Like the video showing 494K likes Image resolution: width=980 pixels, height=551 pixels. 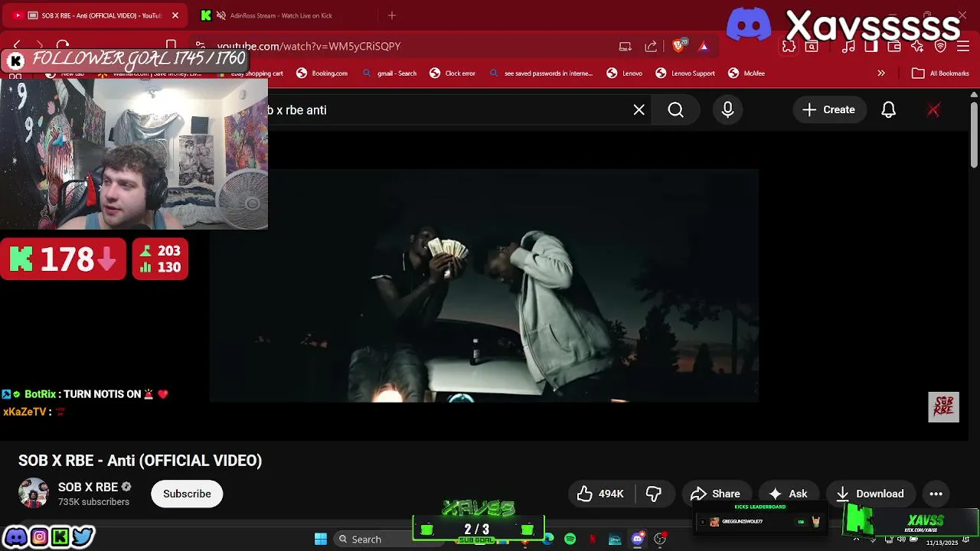point(602,494)
